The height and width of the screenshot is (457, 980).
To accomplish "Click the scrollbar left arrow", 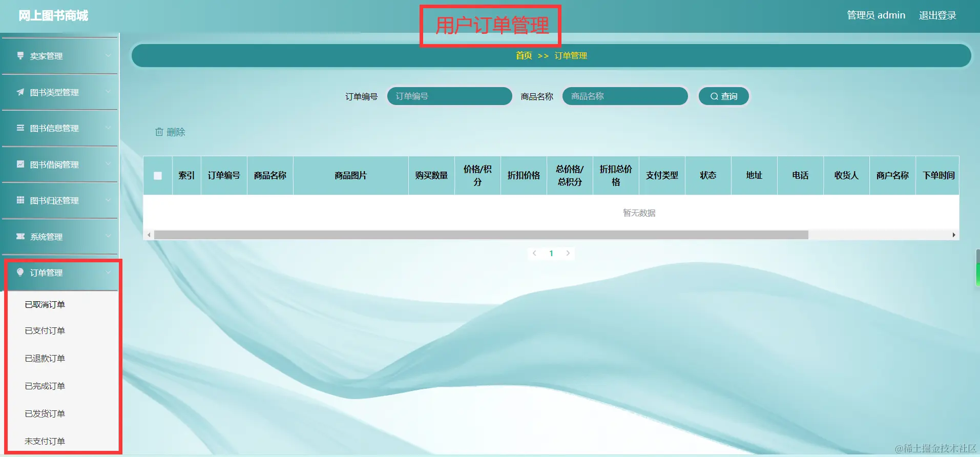I will point(149,235).
